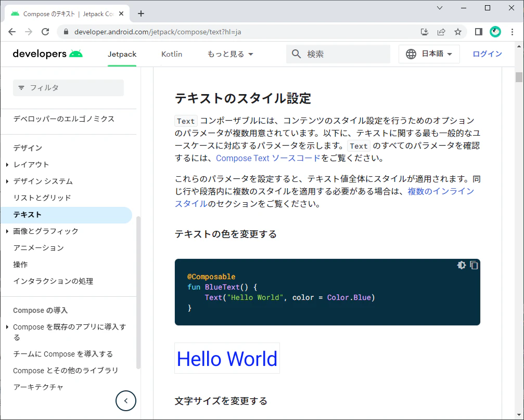Click the search magnifier icon
This screenshot has width=524, height=420.
(296, 54)
